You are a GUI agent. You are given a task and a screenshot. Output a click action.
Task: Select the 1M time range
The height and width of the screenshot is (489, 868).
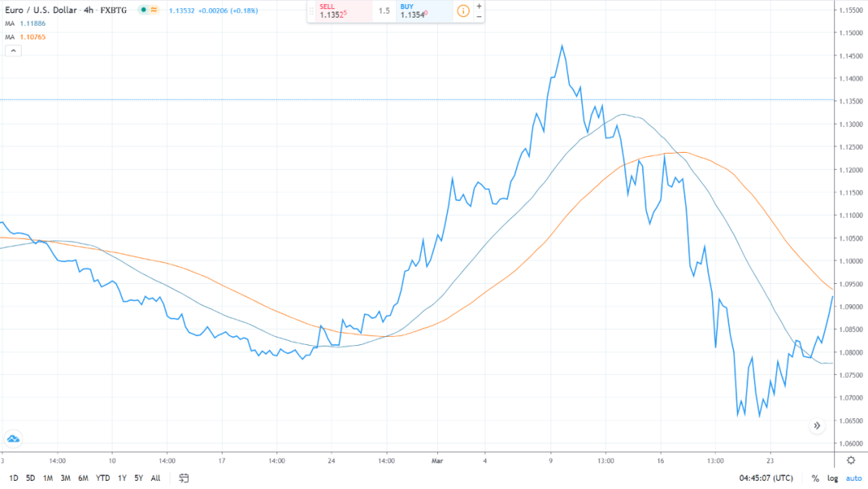pyautogui.click(x=47, y=478)
